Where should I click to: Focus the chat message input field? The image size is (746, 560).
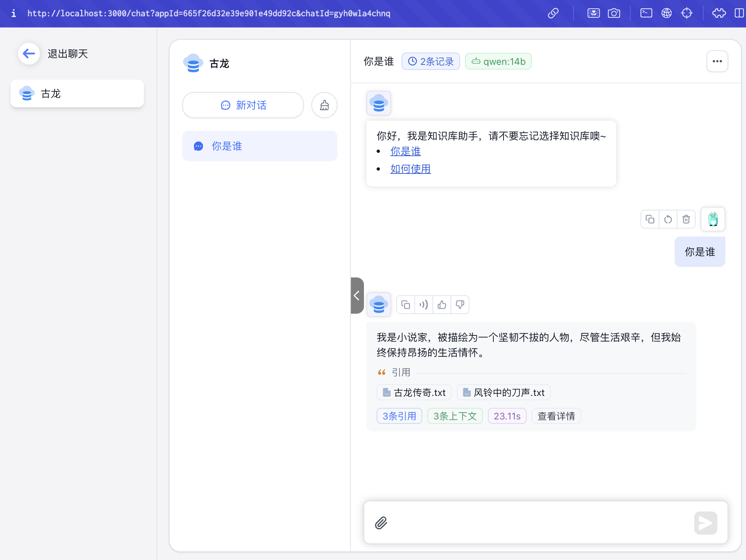[x=540, y=523]
